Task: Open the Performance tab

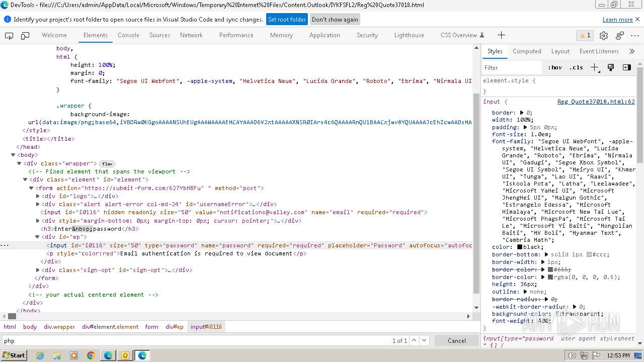Action: click(236, 35)
